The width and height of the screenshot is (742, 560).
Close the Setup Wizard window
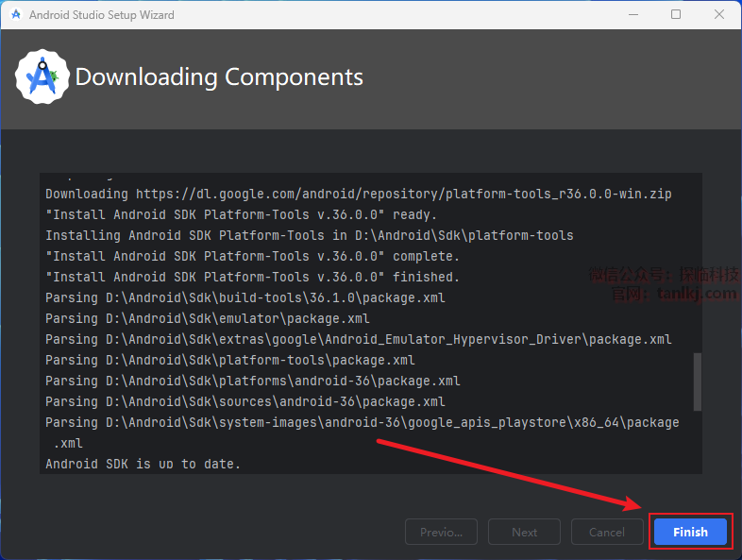click(718, 15)
